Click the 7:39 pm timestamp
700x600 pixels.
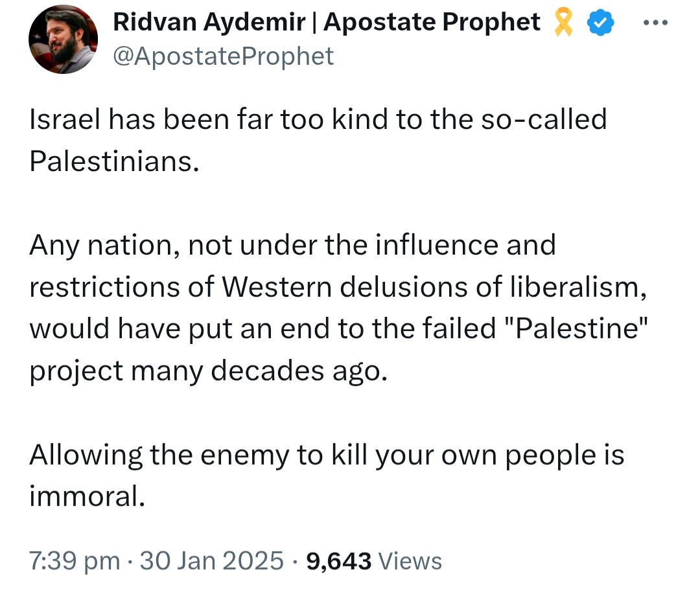click(x=75, y=561)
